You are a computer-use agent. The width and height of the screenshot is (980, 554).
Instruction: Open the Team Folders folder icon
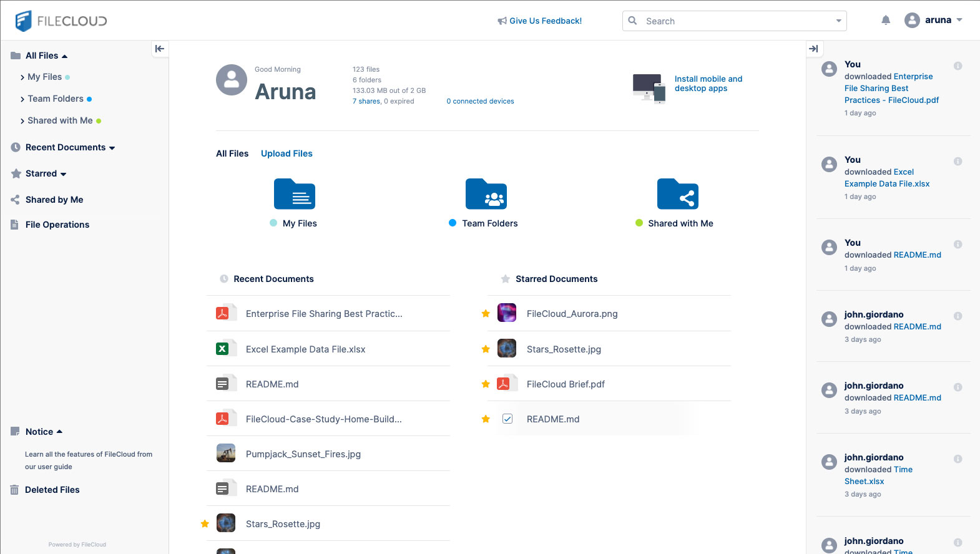[486, 194]
